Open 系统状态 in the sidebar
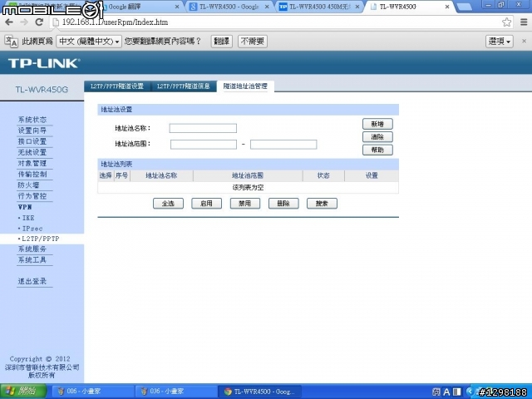 [x=32, y=120]
